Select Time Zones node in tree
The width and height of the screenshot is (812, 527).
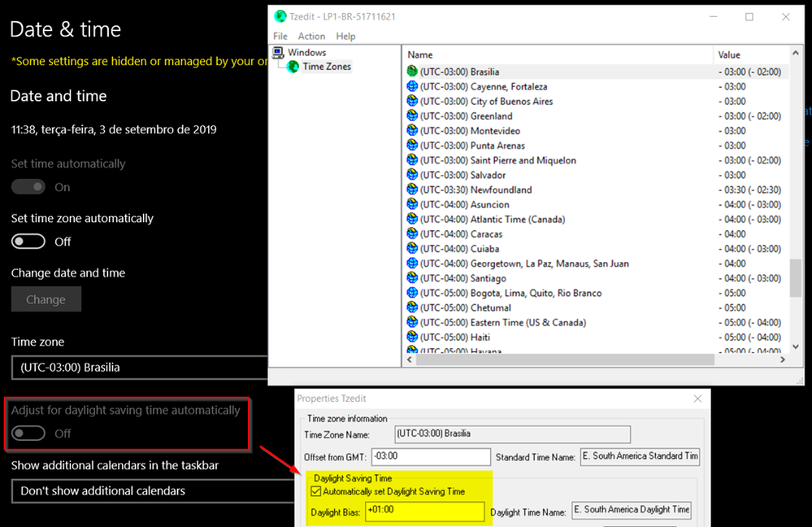(327, 67)
